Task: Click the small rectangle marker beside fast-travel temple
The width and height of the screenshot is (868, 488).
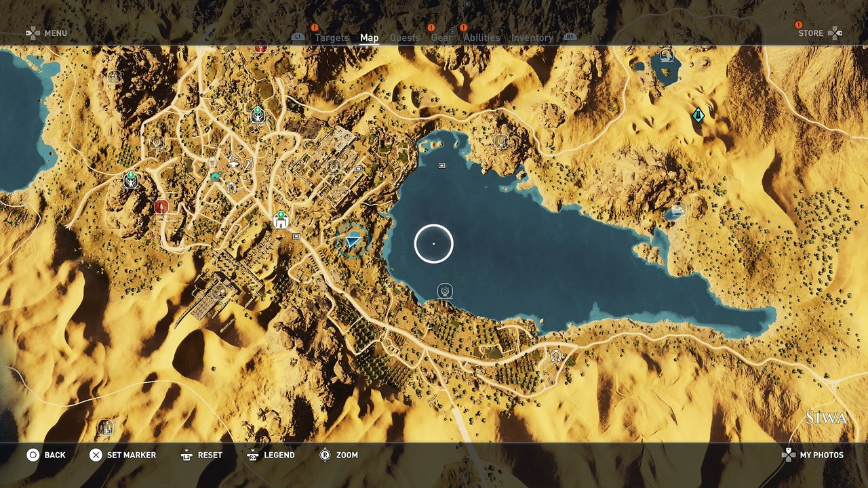Action: pyautogui.click(x=296, y=237)
